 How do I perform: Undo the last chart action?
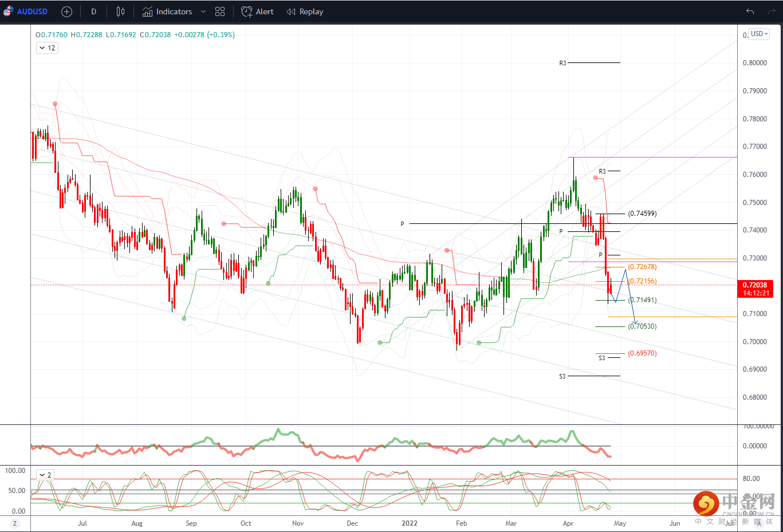point(750,11)
